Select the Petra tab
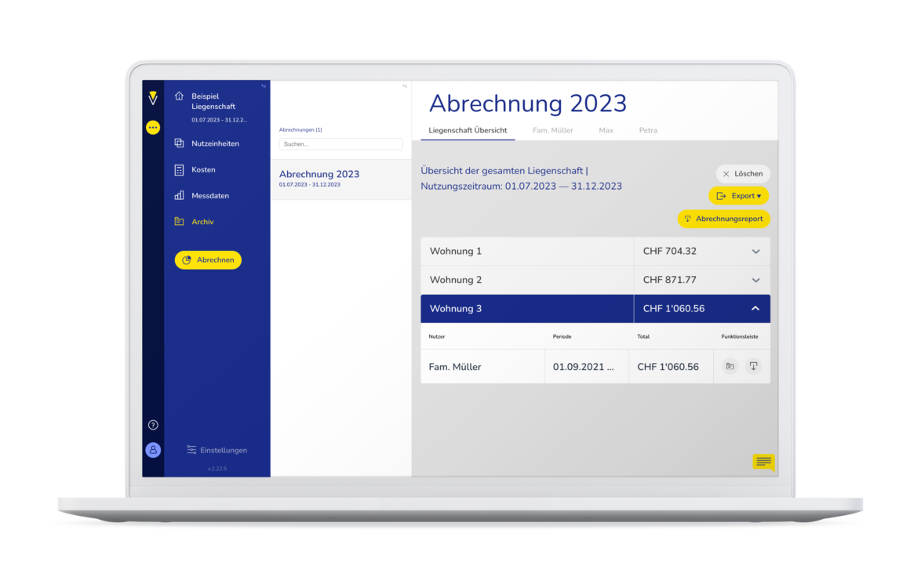Screen dimensions: 921x588 [x=648, y=130]
